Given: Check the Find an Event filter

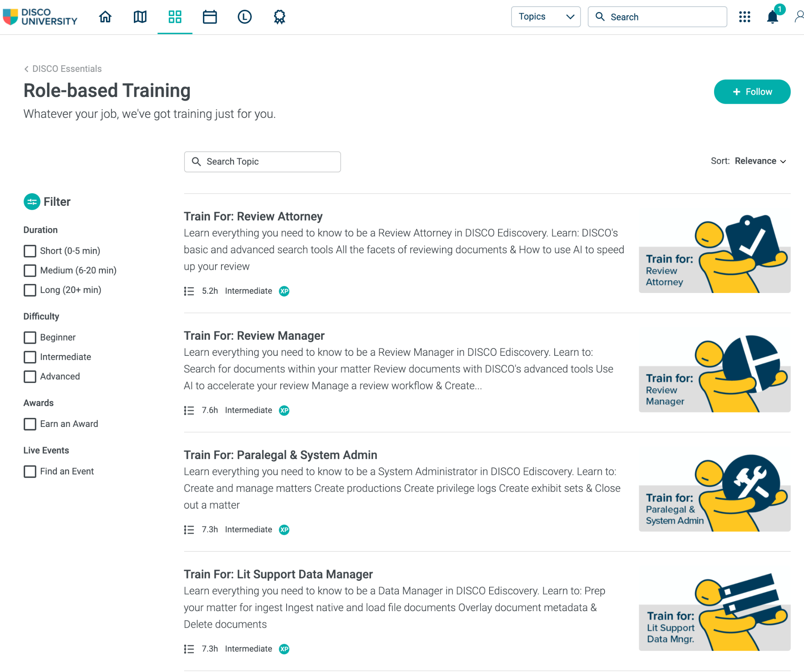Looking at the screenshot, I should click(x=30, y=471).
